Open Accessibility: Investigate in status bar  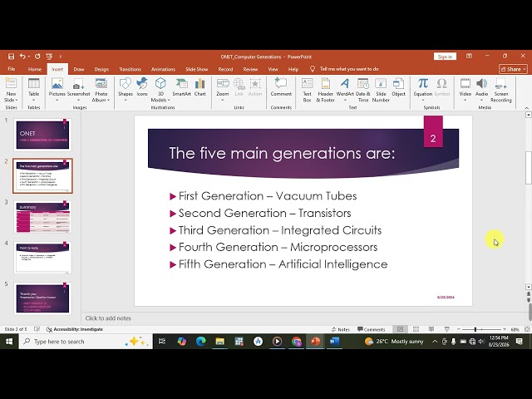click(75, 329)
